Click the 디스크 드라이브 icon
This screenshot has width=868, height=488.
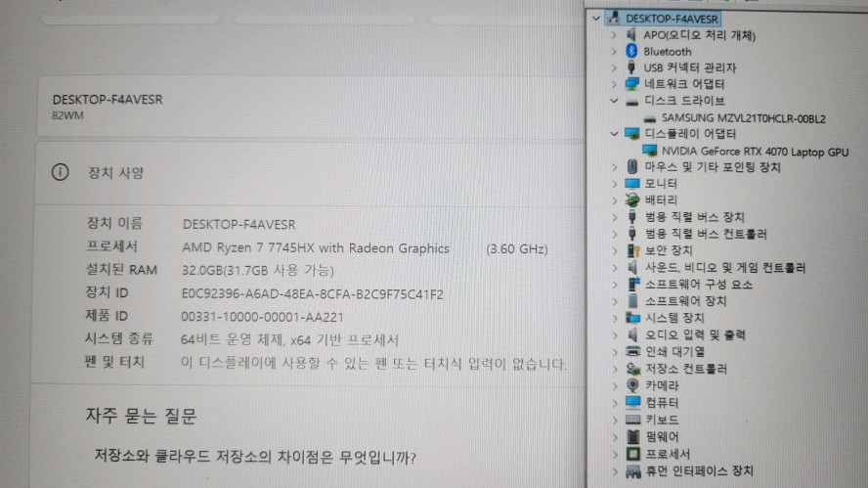[632, 102]
